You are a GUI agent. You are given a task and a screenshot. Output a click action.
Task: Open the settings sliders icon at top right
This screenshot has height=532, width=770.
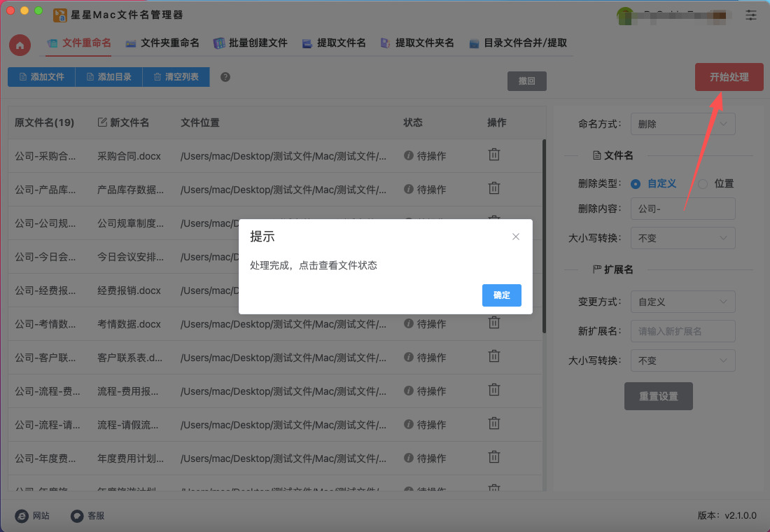point(751,15)
